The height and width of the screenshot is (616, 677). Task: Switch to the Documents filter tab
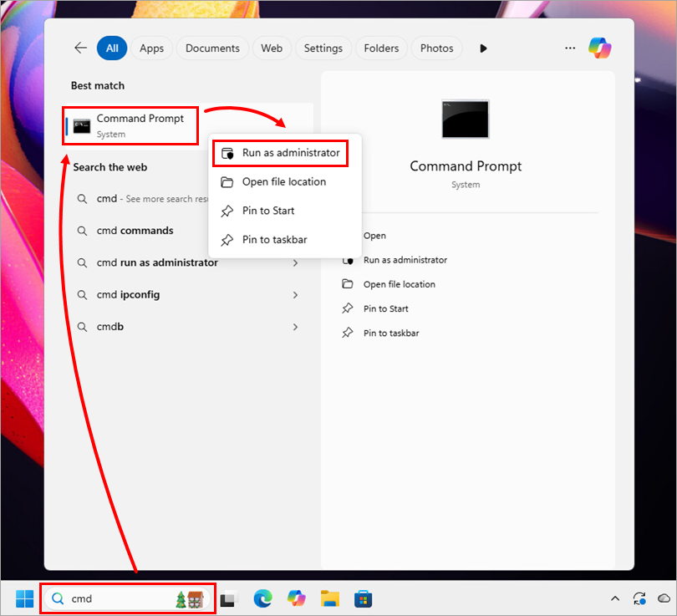click(212, 48)
